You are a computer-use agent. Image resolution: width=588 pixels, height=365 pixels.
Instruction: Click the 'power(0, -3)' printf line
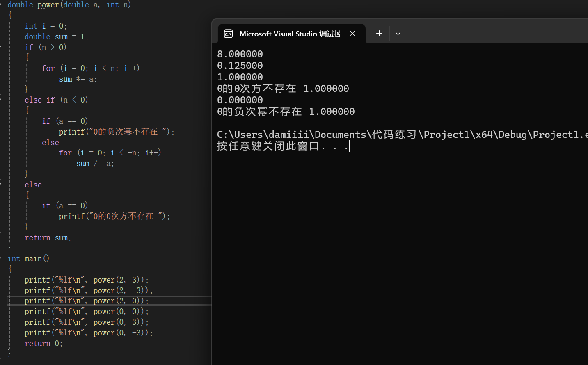(x=89, y=333)
